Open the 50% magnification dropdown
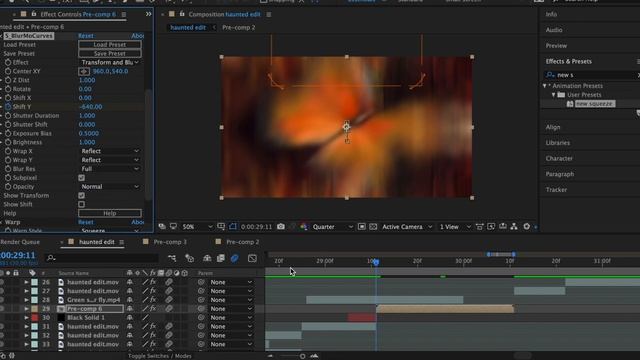The image size is (640, 360). pos(197,227)
